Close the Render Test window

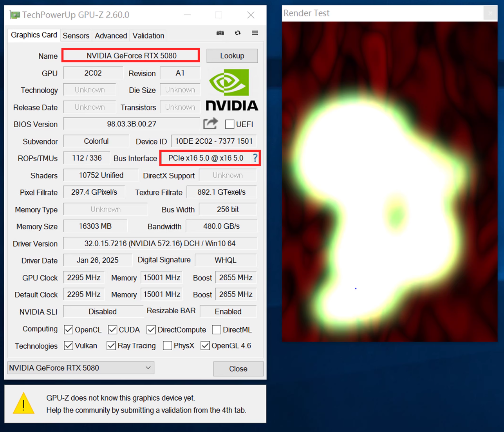[490, 13]
